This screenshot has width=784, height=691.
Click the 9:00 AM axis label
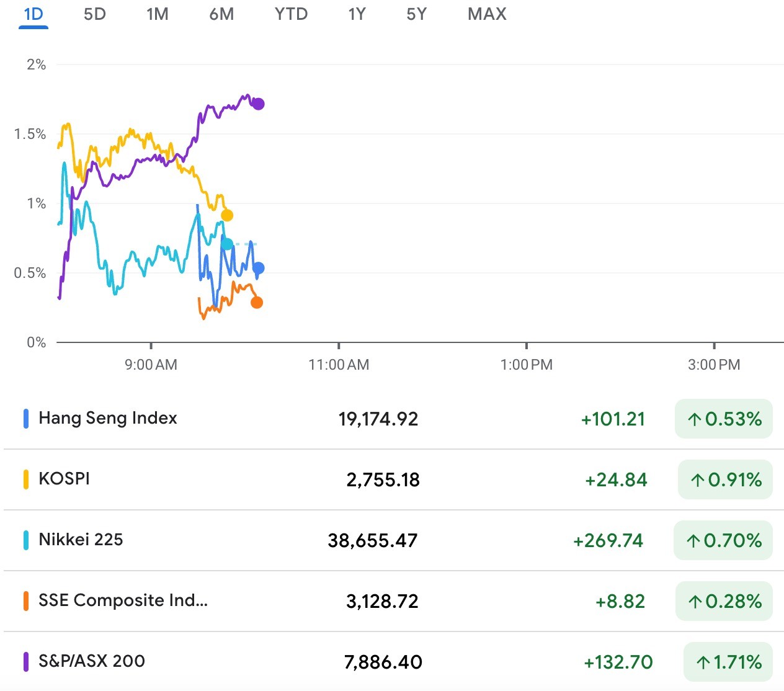coord(151,365)
